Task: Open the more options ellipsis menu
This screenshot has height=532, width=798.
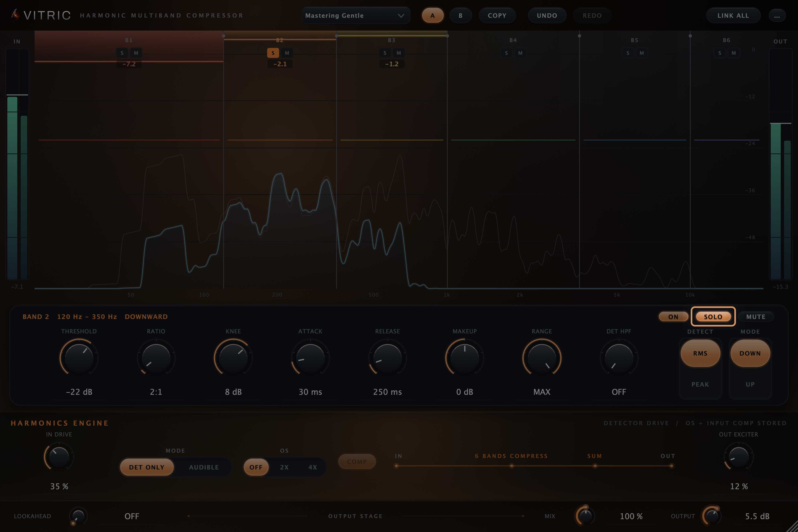Action: click(777, 16)
